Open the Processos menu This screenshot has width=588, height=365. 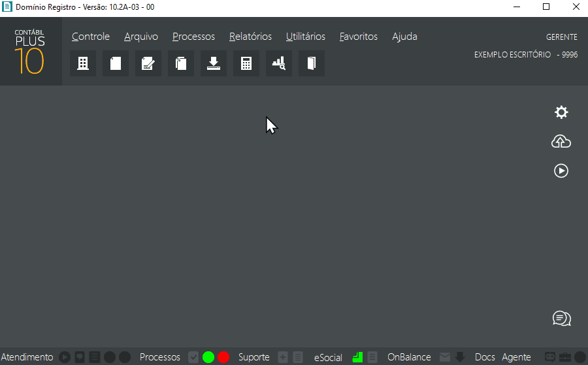[193, 37]
